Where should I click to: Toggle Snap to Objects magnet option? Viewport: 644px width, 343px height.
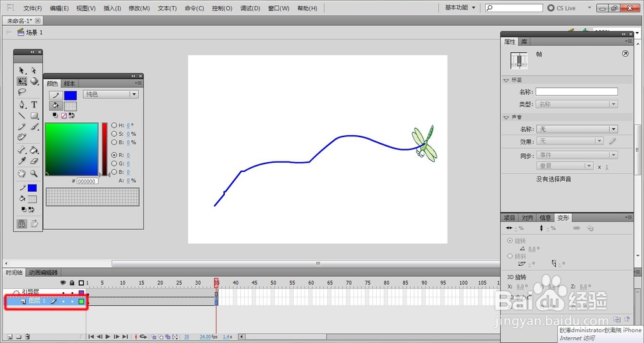[22, 223]
